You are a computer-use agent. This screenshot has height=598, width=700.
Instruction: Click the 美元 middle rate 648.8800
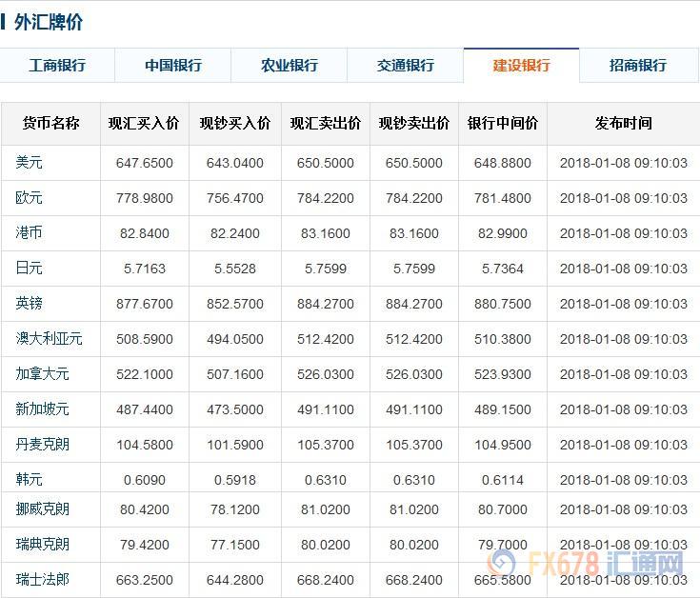point(503,163)
